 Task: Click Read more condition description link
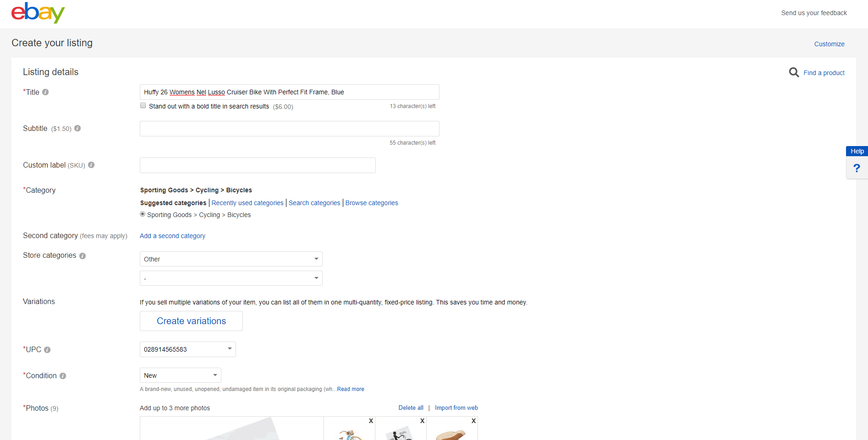click(351, 389)
